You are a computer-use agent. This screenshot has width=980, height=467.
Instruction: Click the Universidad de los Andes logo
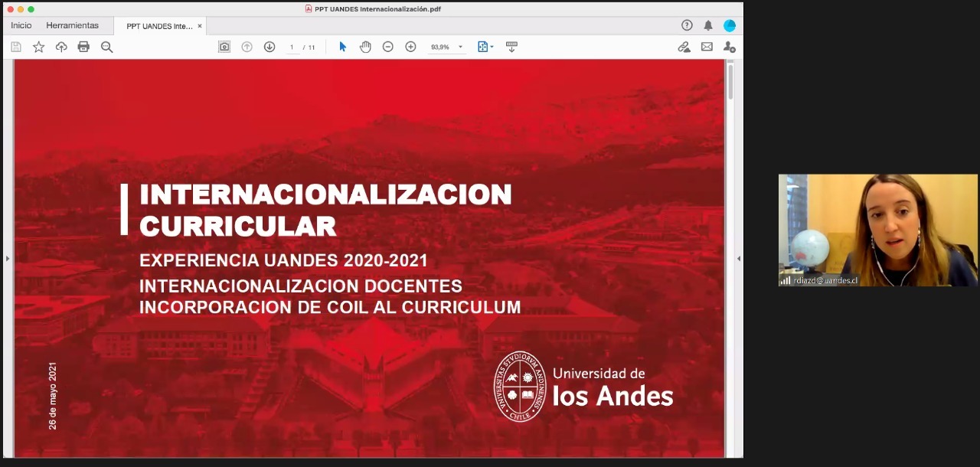coord(583,385)
